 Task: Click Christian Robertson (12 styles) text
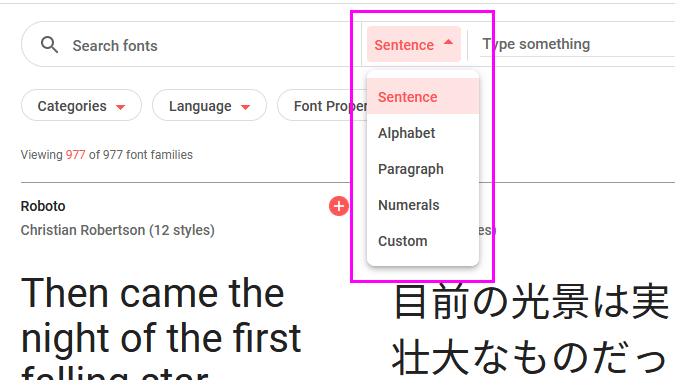point(117,230)
